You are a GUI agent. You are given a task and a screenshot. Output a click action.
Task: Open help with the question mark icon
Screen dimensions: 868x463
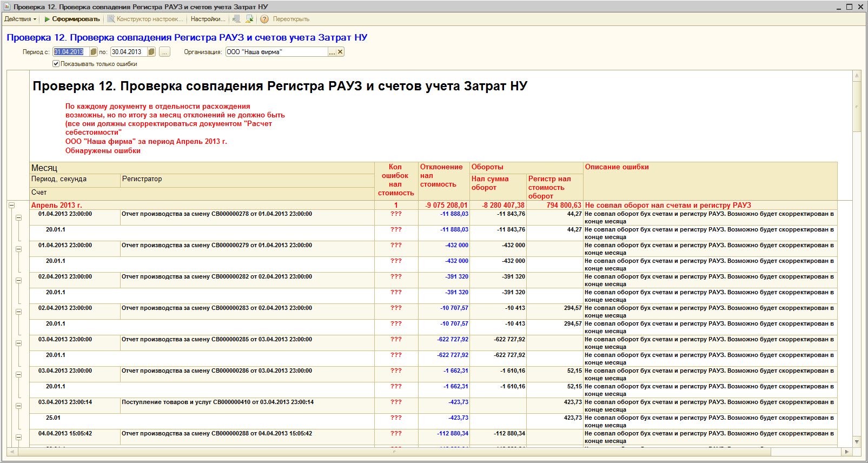pos(264,19)
